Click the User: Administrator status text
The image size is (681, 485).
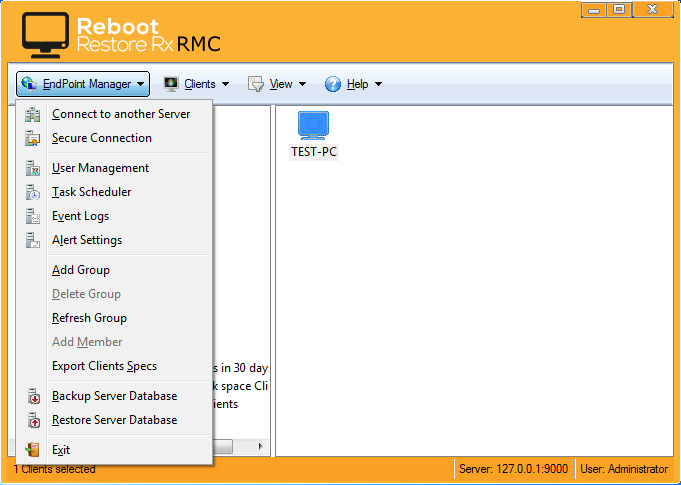tap(624, 469)
